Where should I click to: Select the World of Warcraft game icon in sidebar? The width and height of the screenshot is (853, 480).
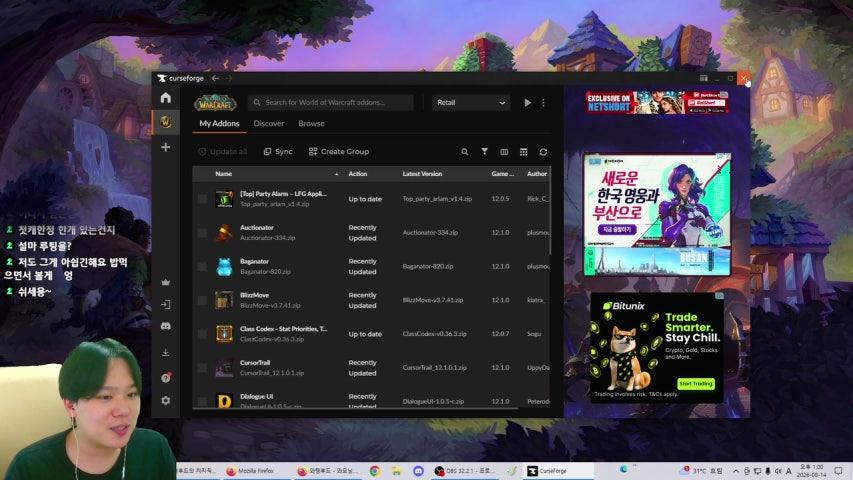tap(165, 122)
